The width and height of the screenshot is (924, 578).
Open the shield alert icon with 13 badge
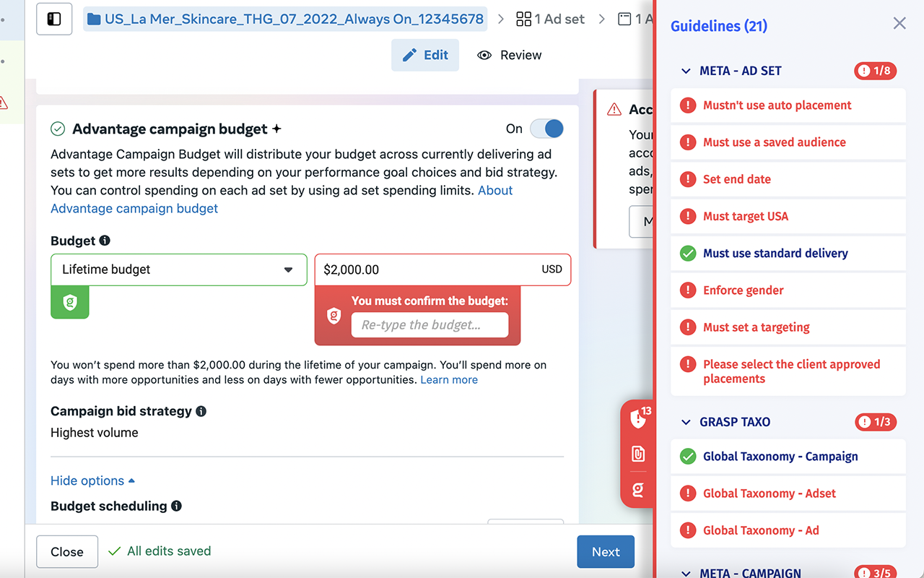638,418
